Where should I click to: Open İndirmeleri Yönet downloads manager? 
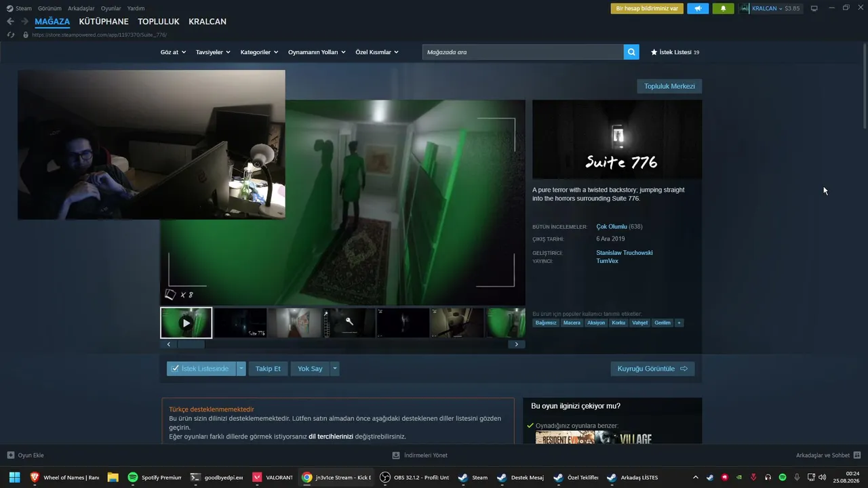(x=420, y=455)
